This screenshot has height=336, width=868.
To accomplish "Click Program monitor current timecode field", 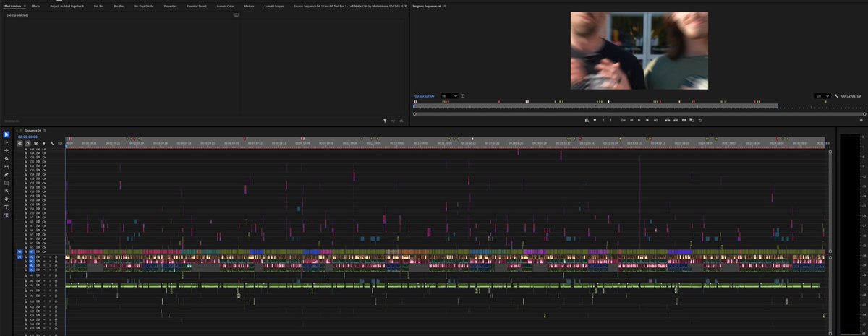I will click(425, 95).
